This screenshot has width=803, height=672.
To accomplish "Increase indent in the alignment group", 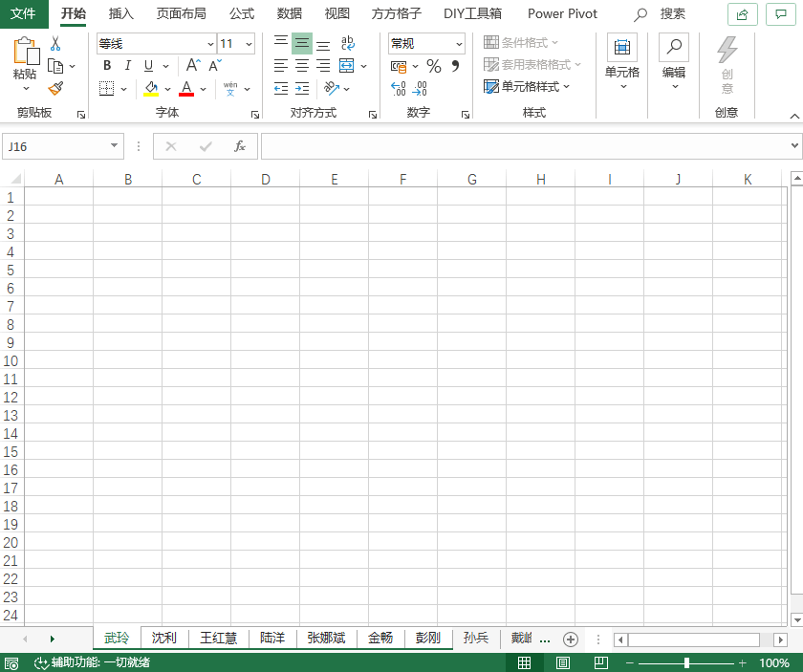I will pyautogui.click(x=302, y=89).
